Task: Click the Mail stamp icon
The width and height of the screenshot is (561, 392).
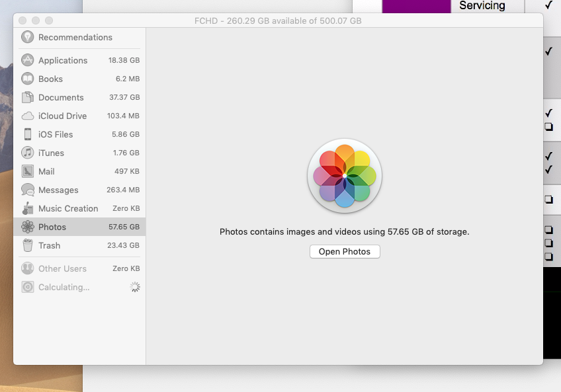Action: point(28,171)
